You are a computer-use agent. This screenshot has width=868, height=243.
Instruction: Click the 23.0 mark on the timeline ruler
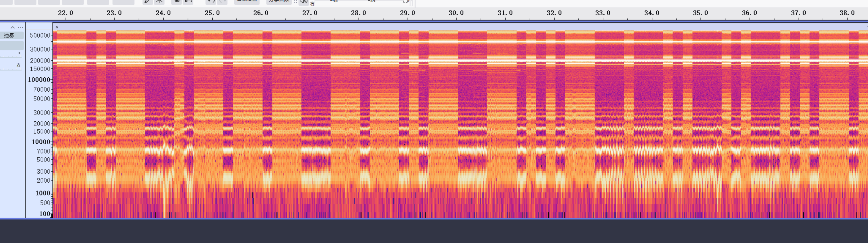click(x=114, y=13)
